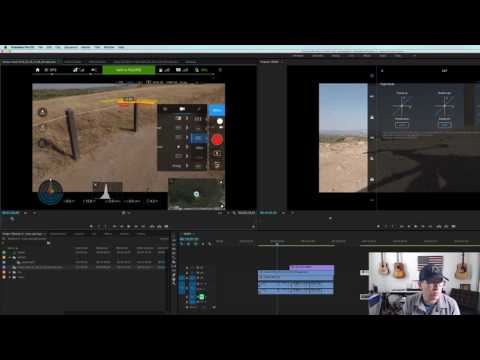Step forward one frame in Source monitor
The width and height of the screenshot is (480, 360).
click(136, 226)
